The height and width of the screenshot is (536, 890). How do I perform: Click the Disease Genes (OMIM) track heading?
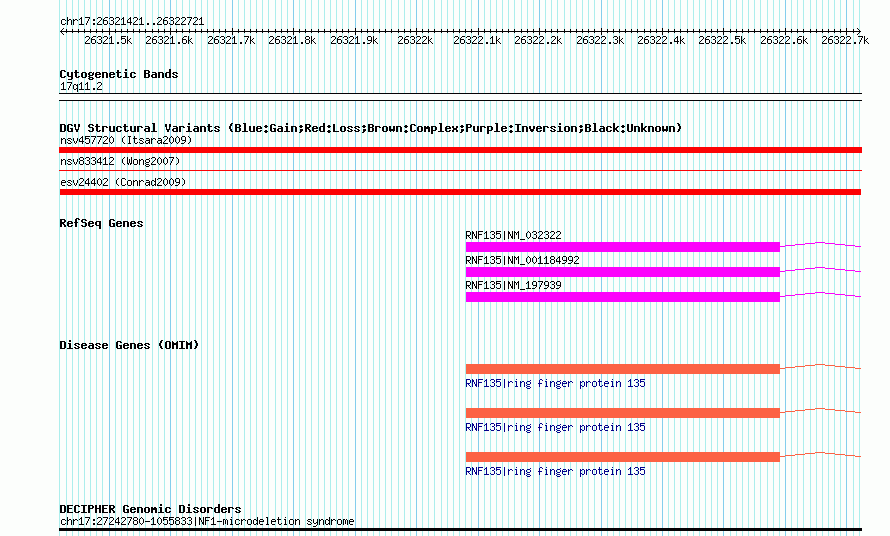click(x=129, y=345)
